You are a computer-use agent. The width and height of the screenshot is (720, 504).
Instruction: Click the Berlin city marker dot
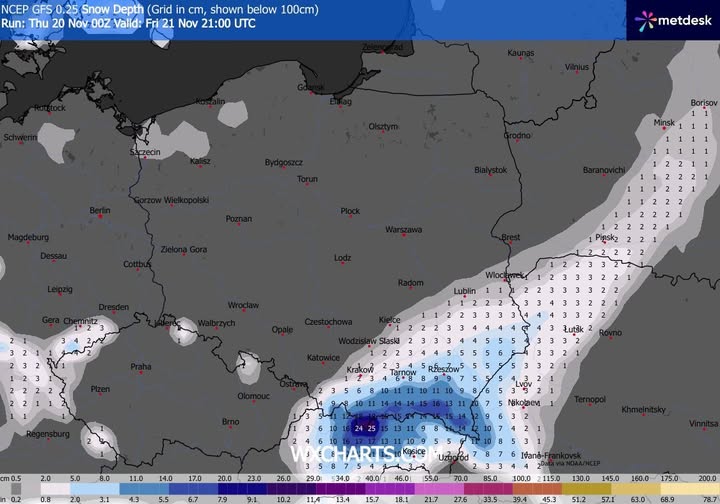point(100,217)
